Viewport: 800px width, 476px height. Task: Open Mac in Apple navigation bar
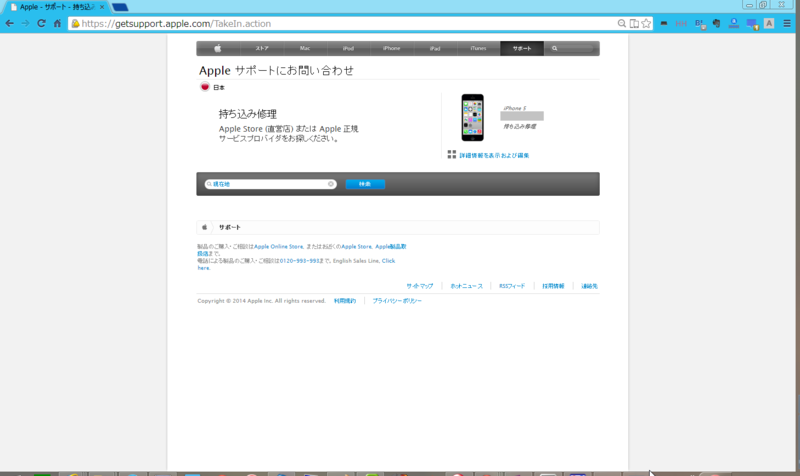pos(305,48)
